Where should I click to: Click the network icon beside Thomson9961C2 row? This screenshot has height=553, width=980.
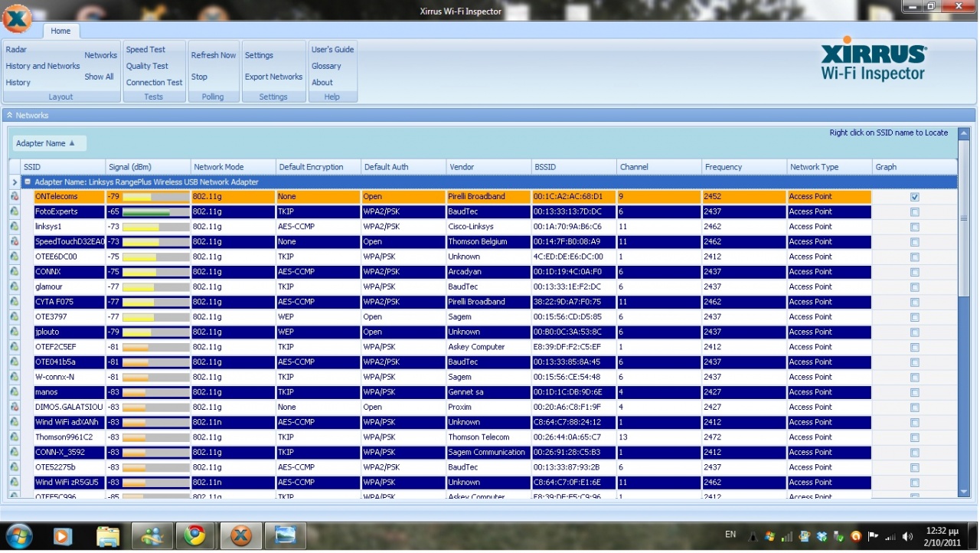(x=14, y=437)
